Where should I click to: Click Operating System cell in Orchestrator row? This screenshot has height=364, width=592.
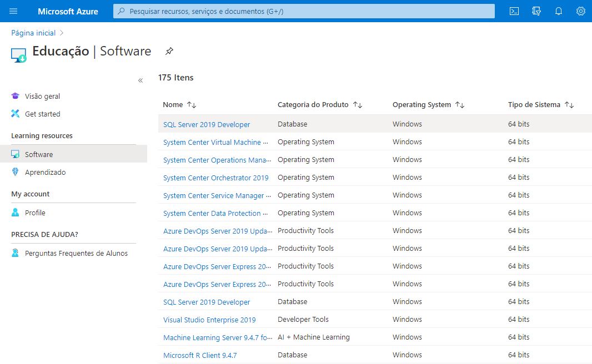(305, 178)
